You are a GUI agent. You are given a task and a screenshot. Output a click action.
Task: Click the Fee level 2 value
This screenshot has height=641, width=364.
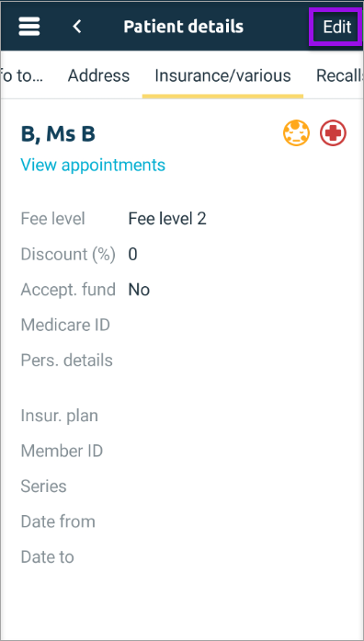pos(167,219)
